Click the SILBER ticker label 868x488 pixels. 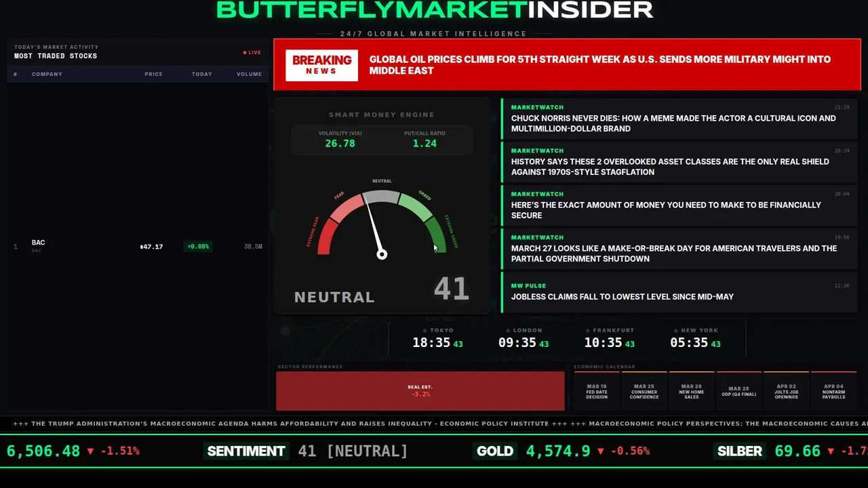[740, 451]
